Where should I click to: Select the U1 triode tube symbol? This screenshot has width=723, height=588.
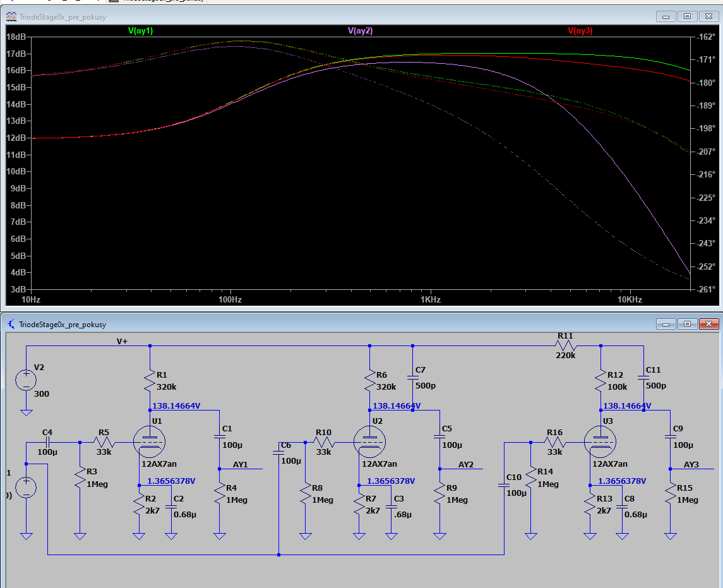click(x=150, y=441)
